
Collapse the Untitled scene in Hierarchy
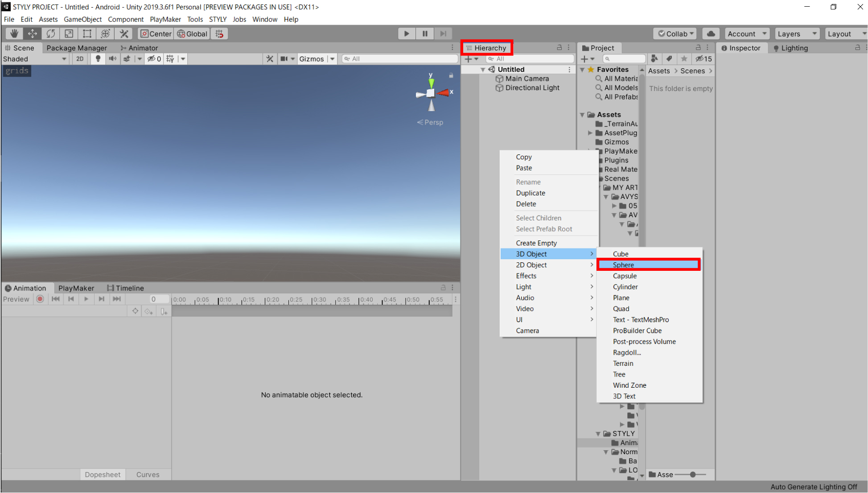[x=483, y=70]
